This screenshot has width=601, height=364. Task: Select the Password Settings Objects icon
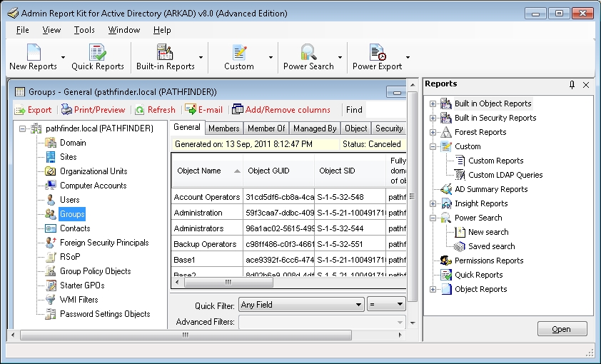pos(51,314)
